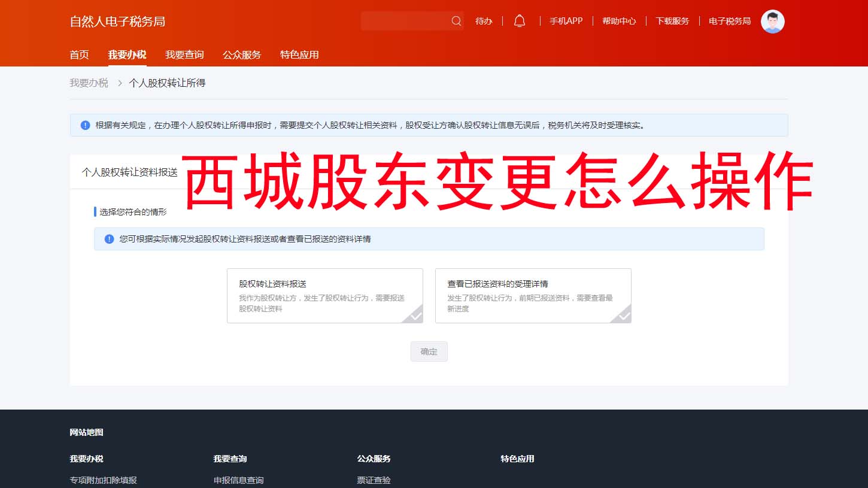Click the info icon beside 您可根据实际情况 notice
Image resolution: width=868 pixels, height=488 pixels.
coord(109,239)
